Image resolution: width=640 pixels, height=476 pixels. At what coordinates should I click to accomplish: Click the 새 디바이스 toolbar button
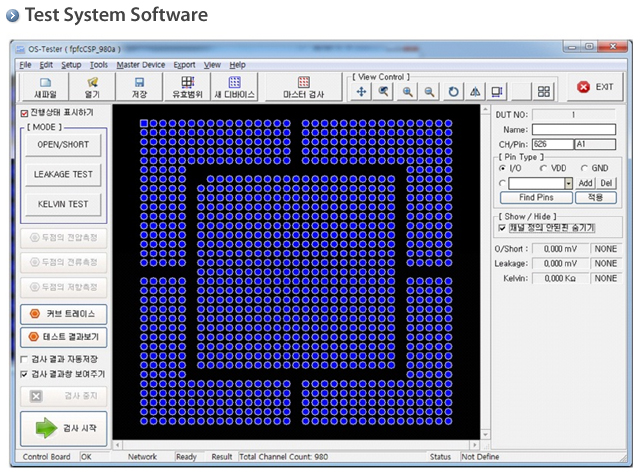click(235, 87)
